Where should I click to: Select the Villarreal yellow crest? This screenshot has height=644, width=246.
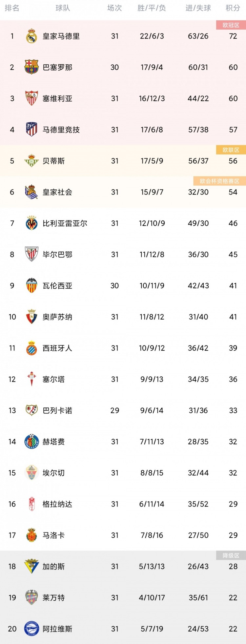31,223
